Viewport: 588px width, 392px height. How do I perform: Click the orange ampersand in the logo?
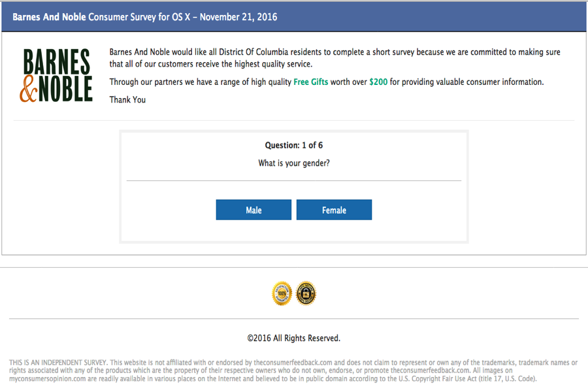(29, 89)
